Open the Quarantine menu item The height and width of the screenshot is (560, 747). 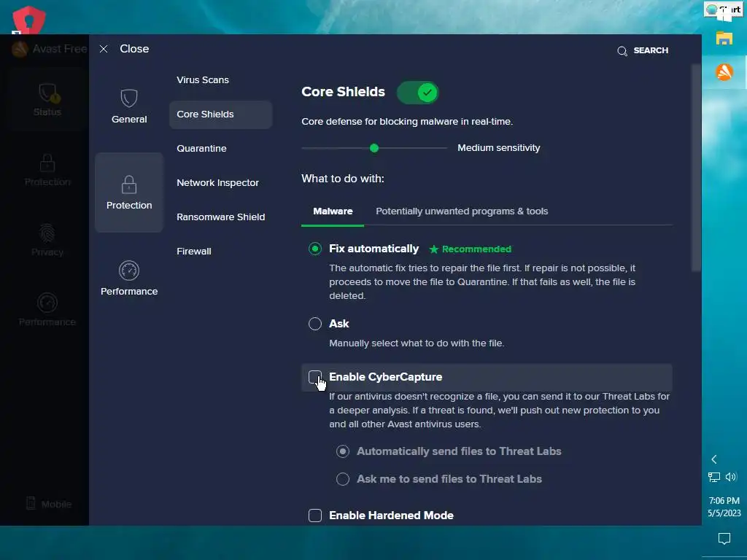pos(220,149)
